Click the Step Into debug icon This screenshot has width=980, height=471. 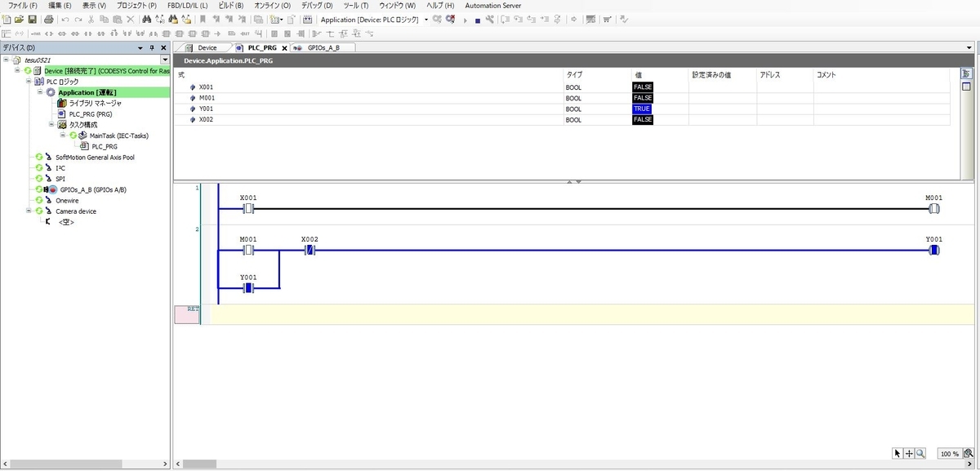(519, 19)
